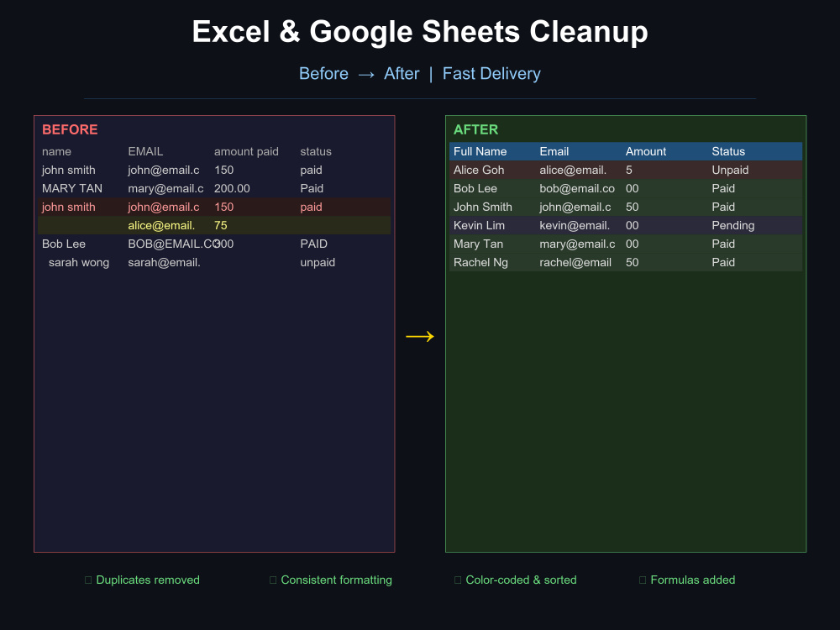Select the uppercase BOB@EMAIL.CO cell
Viewport: 840px width, 630px height.
pyautogui.click(x=174, y=244)
